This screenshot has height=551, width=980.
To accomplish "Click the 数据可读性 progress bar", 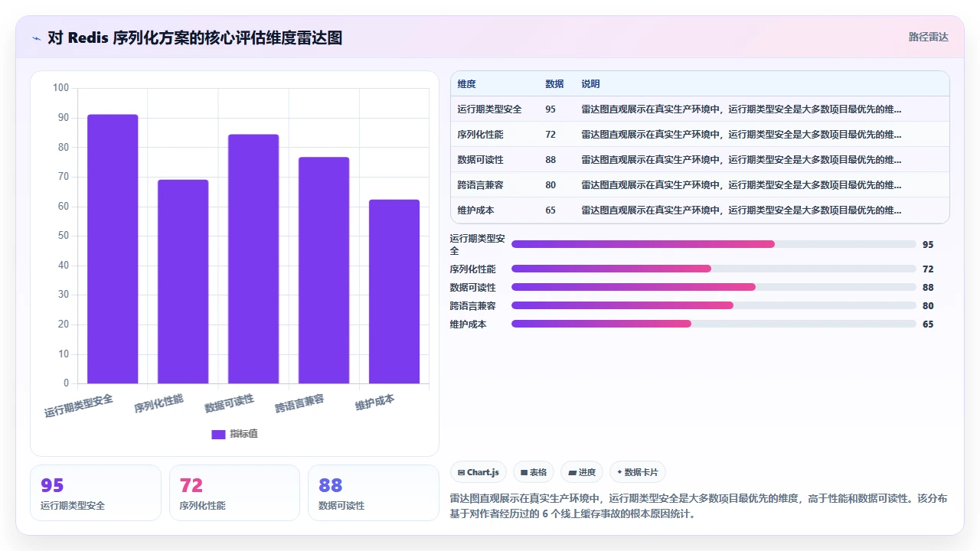I will [714, 287].
